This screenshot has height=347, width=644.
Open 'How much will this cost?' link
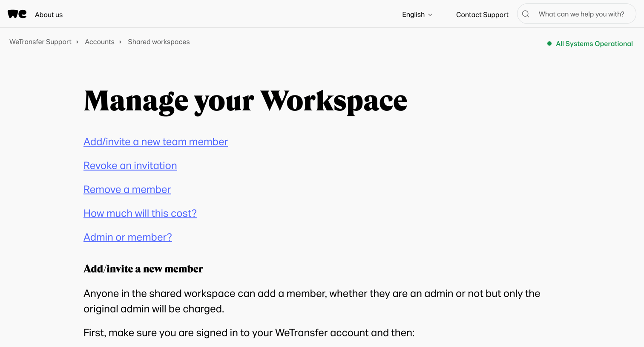pos(140,213)
